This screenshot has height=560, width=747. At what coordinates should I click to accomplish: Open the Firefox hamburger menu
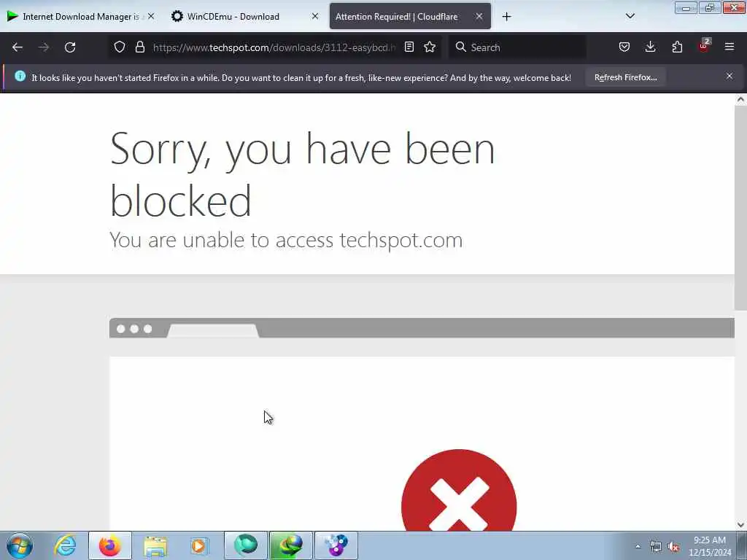click(729, 47)
